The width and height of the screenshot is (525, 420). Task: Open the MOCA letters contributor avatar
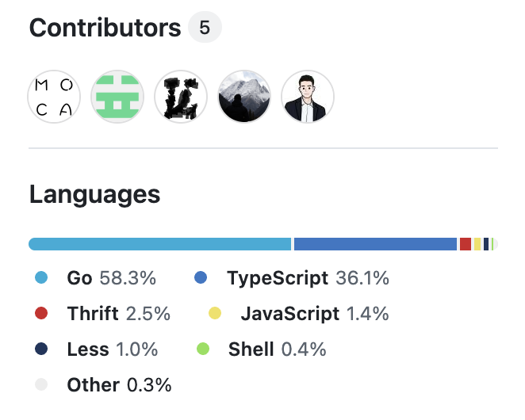tap(54, 97)
